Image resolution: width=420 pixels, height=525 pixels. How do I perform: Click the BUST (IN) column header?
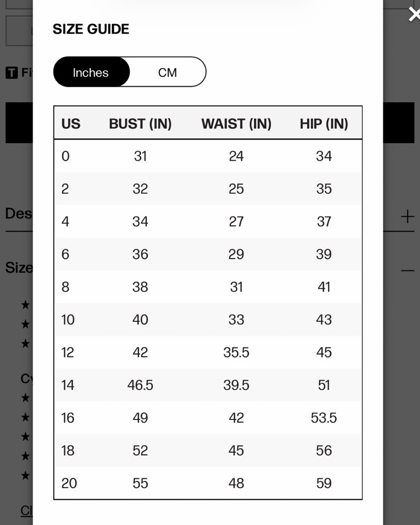[x=140, y=123]
